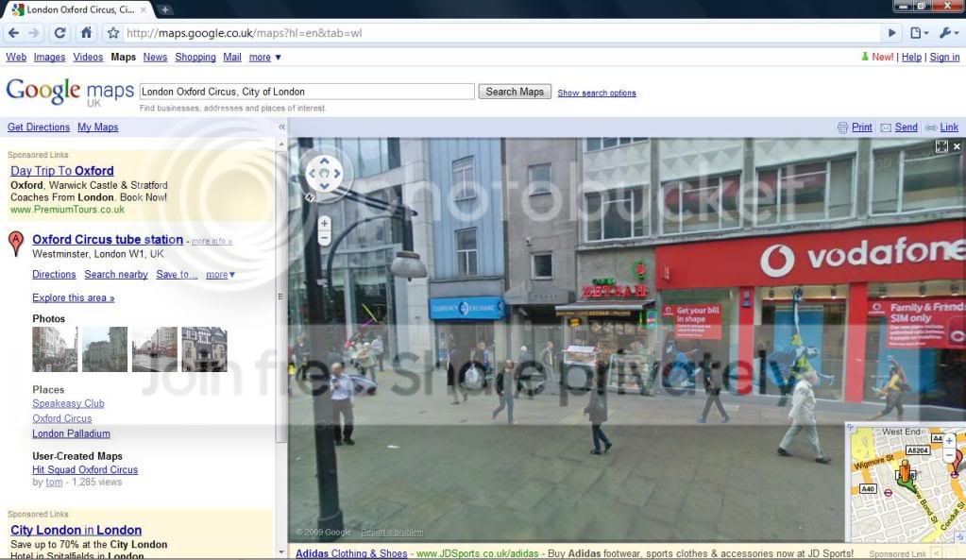Click the tube station symbol on mini map

tap(888, 493)
